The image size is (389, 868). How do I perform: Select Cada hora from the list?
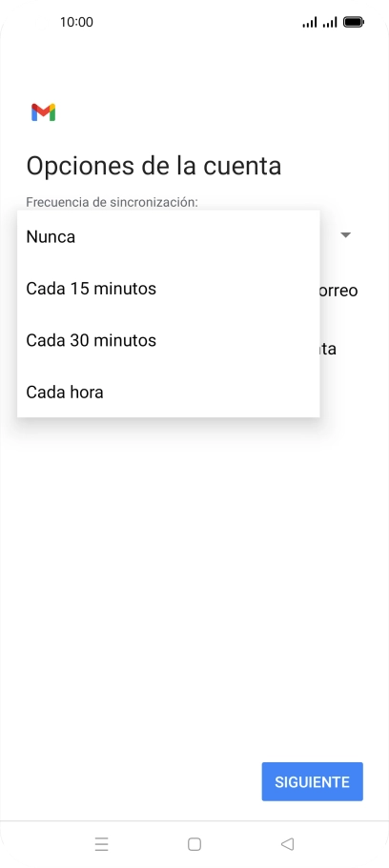pyautogui.click(x=169, y=392)
